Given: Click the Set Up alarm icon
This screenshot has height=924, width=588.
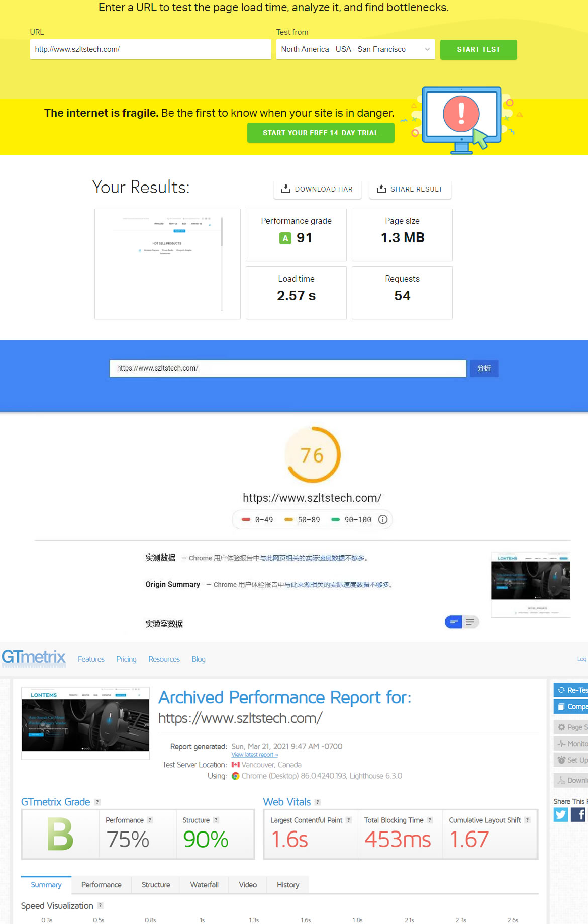Looking at the screenshot, I should pos(561,760).
